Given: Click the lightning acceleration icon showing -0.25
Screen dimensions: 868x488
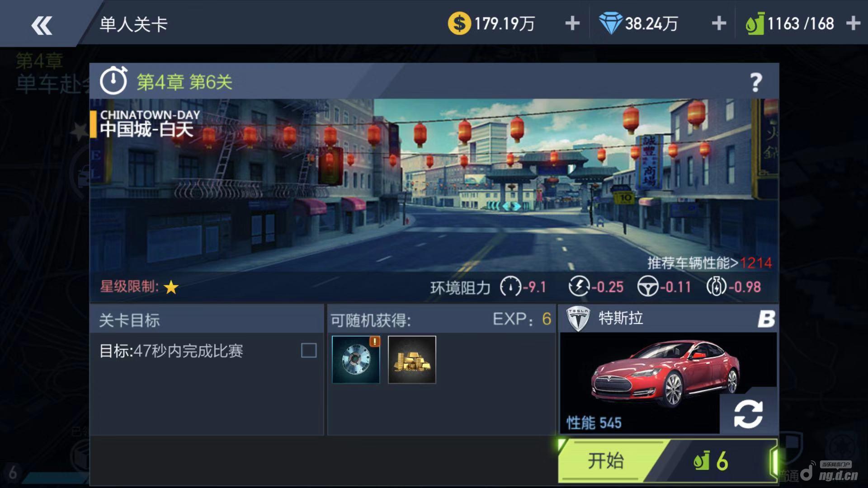Looking at the screenshot, I should (x=579, y=286).
